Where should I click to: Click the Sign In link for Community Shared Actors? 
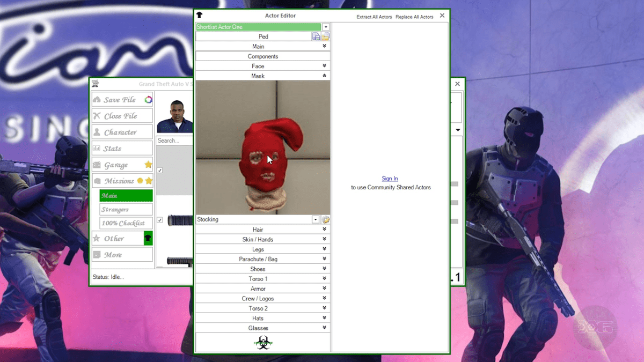(x=390, y=178)
